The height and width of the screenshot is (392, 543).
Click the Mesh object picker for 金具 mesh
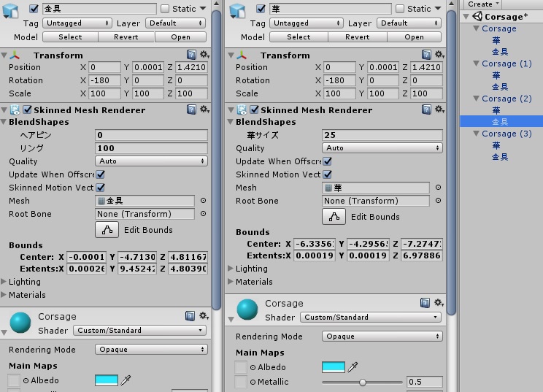click(x=204, y=201)
